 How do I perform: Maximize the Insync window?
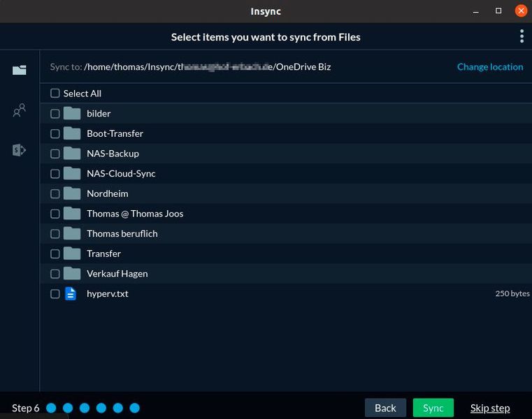point(498,11)
